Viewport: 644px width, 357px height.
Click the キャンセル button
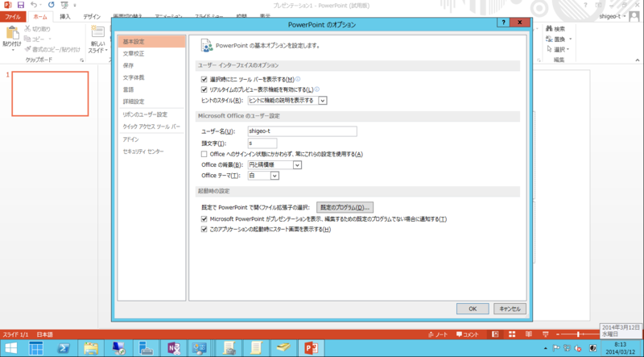(510, 309)
